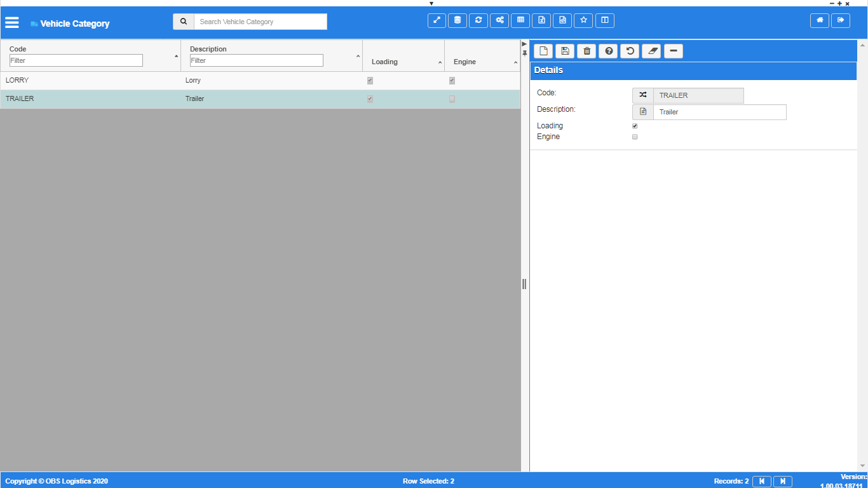Screen dimensions: 868x488
Task: Click the table grid toolbar icon
Action: pos(520,20)
